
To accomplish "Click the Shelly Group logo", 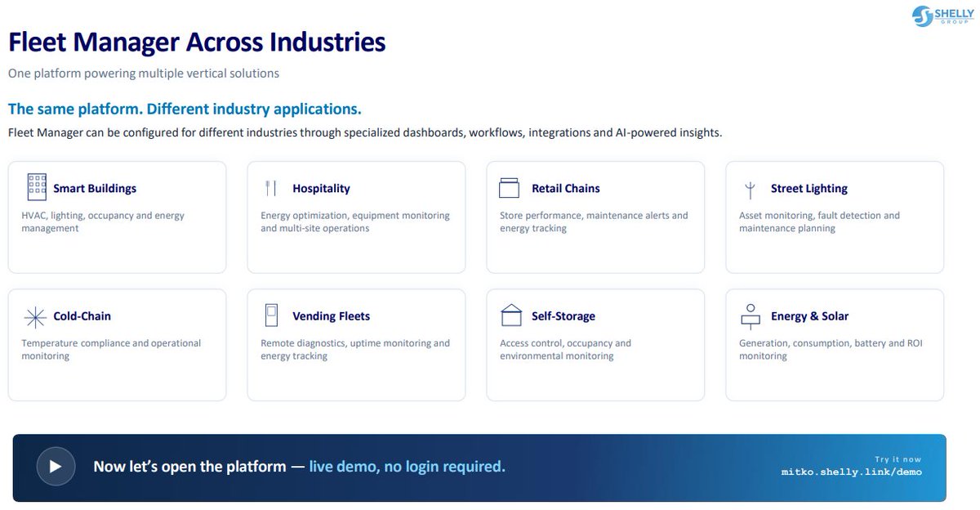I will pyautogui.click(x=943, y=16).
